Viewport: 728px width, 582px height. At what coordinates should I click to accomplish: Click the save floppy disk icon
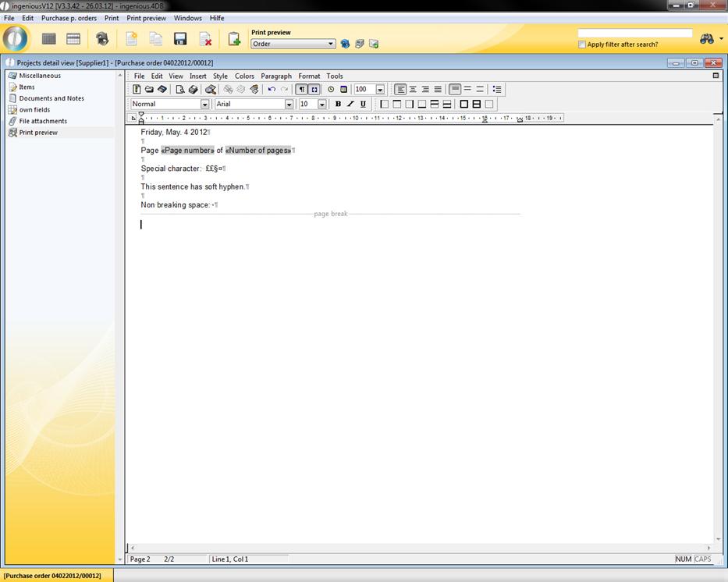coord(180,39)
